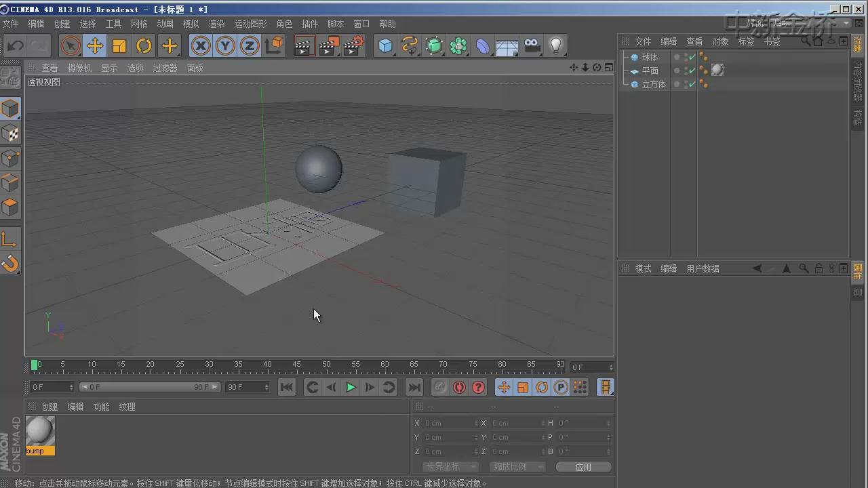This screenshot has width=868, height=488.
Task: Toggle the coordinate system cube icon
Action: point(275,45)
